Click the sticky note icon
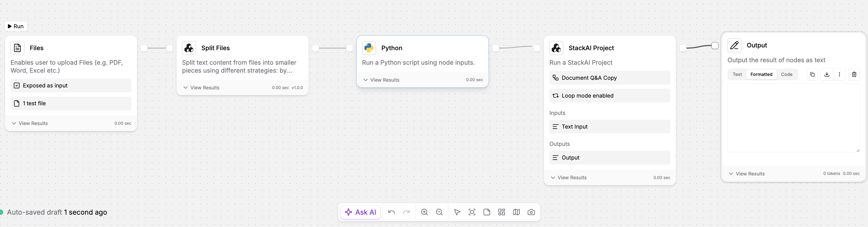Screen dimensions: 868x227 (486, 212)
